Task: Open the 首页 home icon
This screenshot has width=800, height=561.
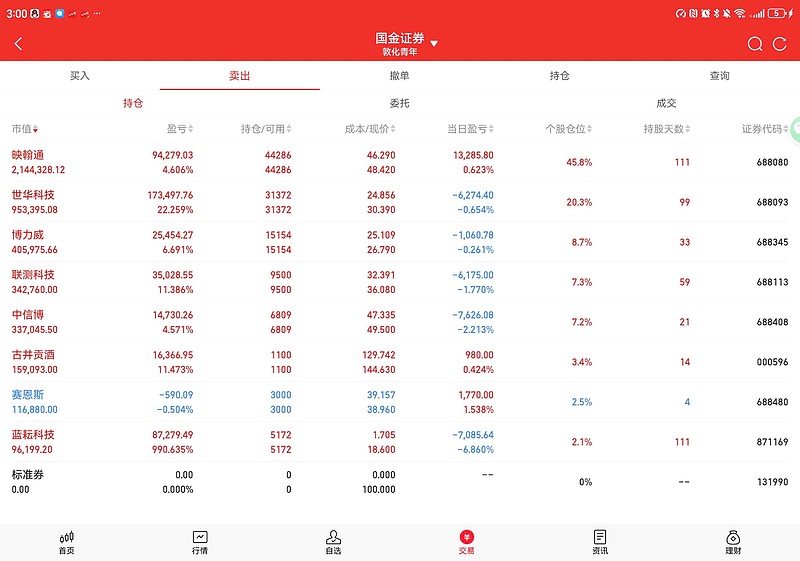Action: (66, 542)
